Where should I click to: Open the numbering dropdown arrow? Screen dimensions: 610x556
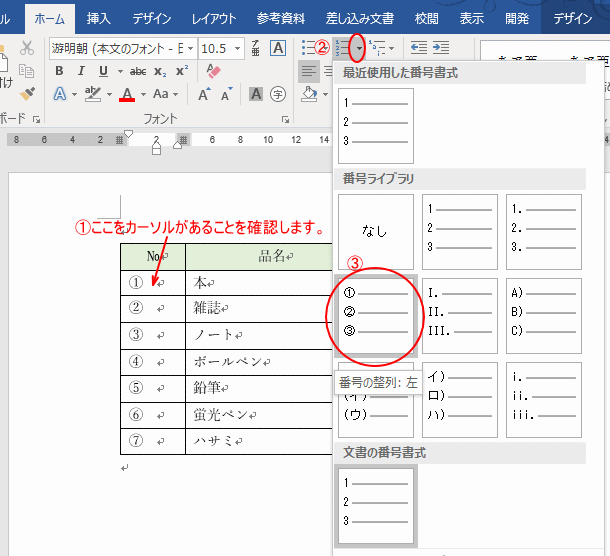[358, 49]
